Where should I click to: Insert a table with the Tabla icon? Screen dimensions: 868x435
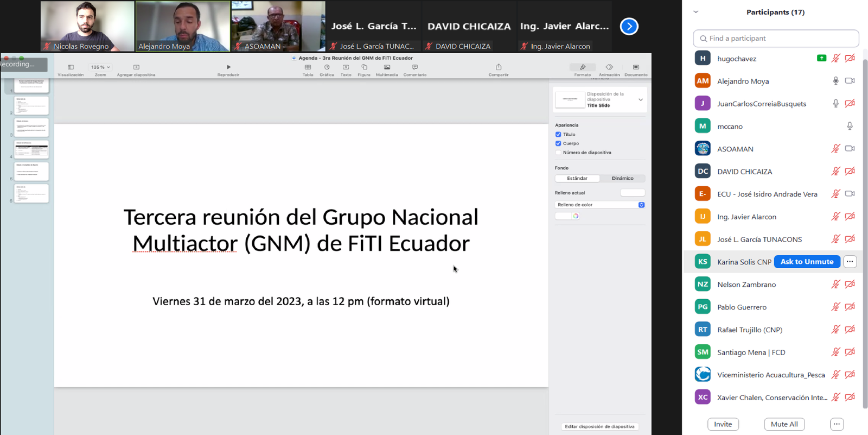pos(308,67)
